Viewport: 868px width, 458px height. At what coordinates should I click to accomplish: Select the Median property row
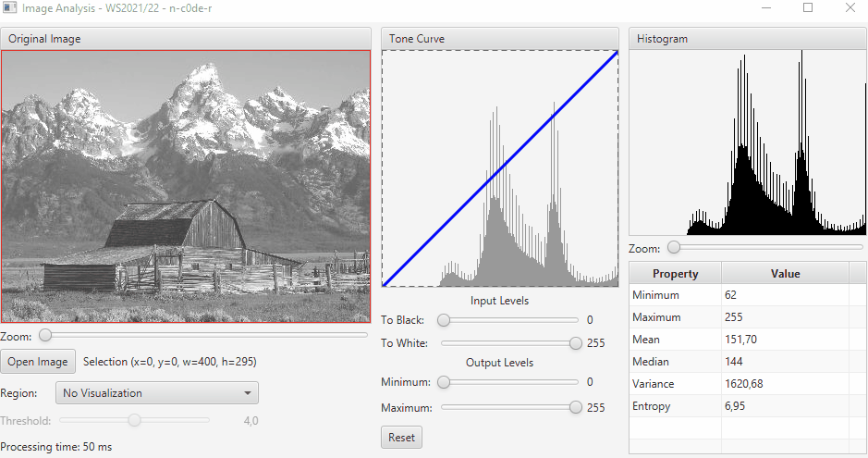[x=748, y=362]
